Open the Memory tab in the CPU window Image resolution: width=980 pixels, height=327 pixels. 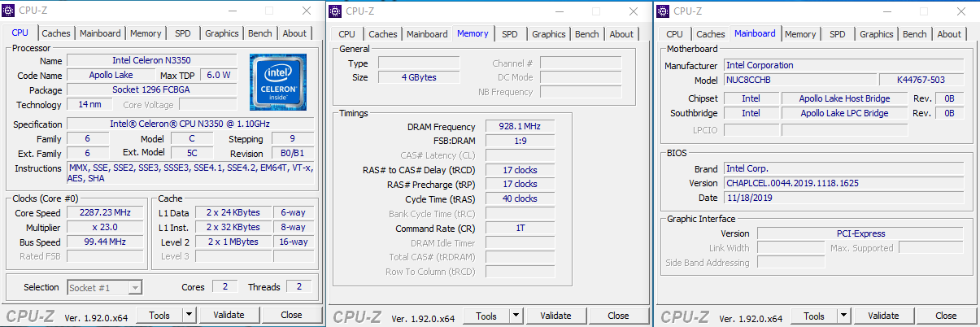146,33
